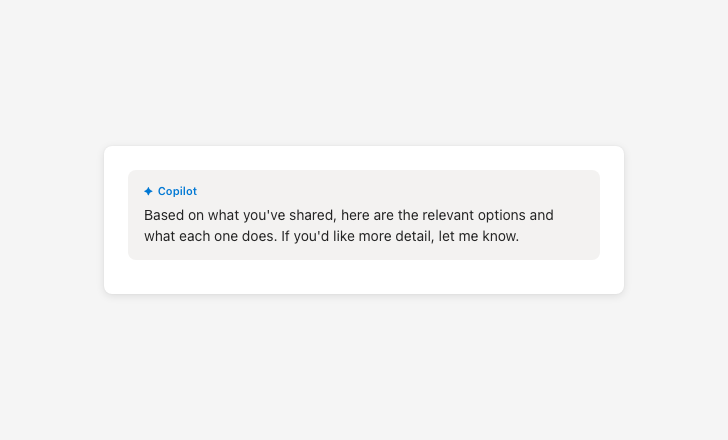Click the light gray page background above the card
The image size is (728, 440).
364,70
